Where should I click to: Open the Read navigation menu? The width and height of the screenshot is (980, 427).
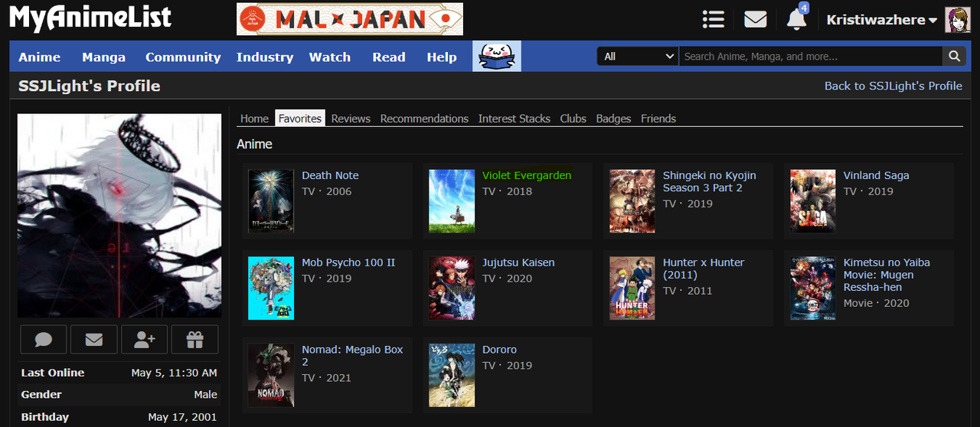389,57
